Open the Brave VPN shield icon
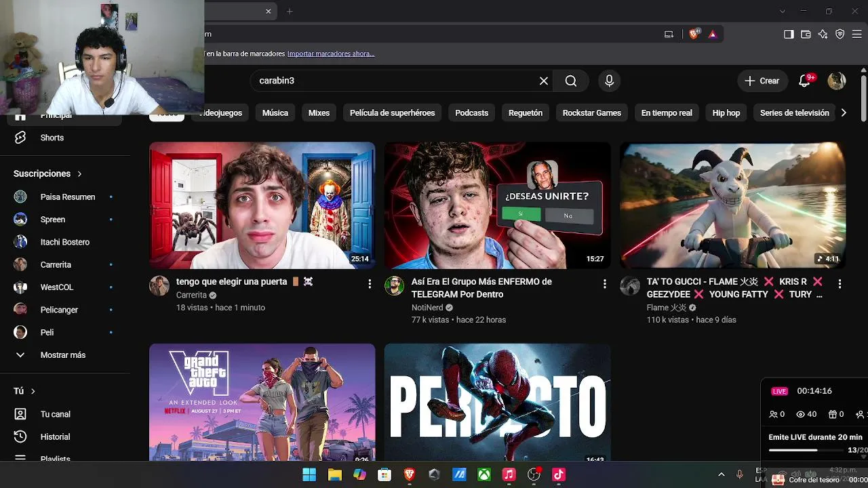The width and height of the screenshot is (868, 488). pyautogui.click(x=840, y=34)
